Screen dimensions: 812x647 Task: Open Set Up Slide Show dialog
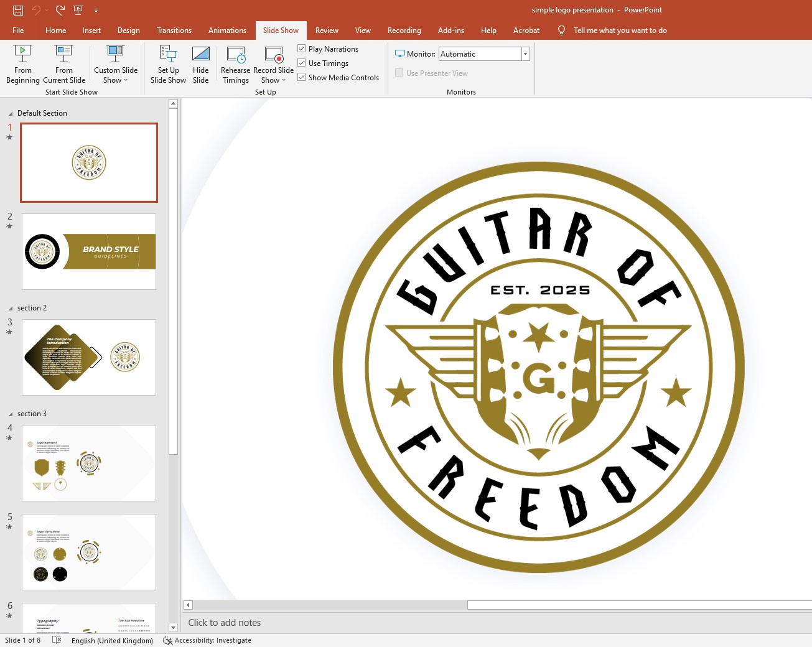[x=168, y=62]
